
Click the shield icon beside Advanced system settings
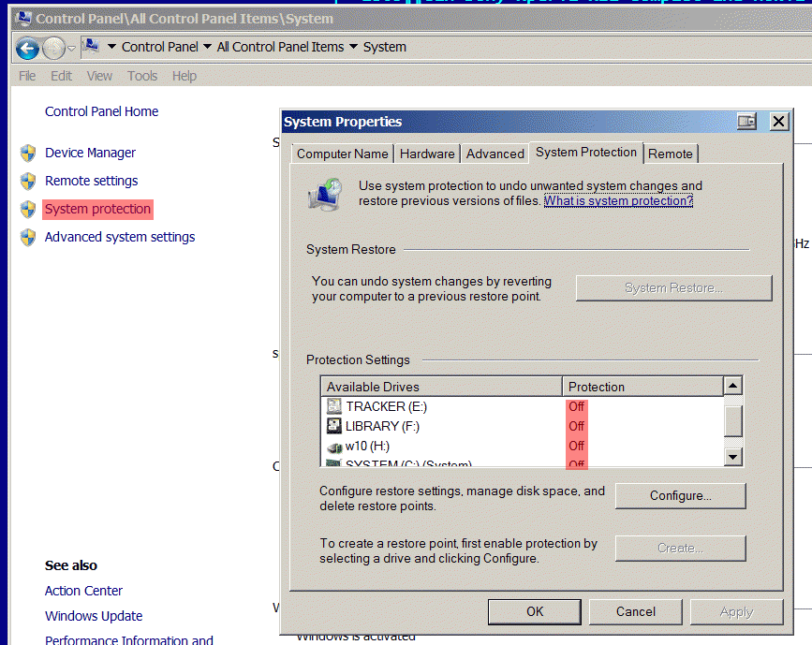28,237
